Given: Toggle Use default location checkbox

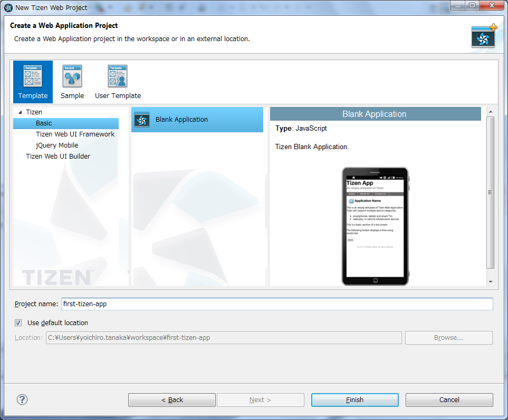Looking at the screenshot, I should pyautogui.click(x=18, y=323).
